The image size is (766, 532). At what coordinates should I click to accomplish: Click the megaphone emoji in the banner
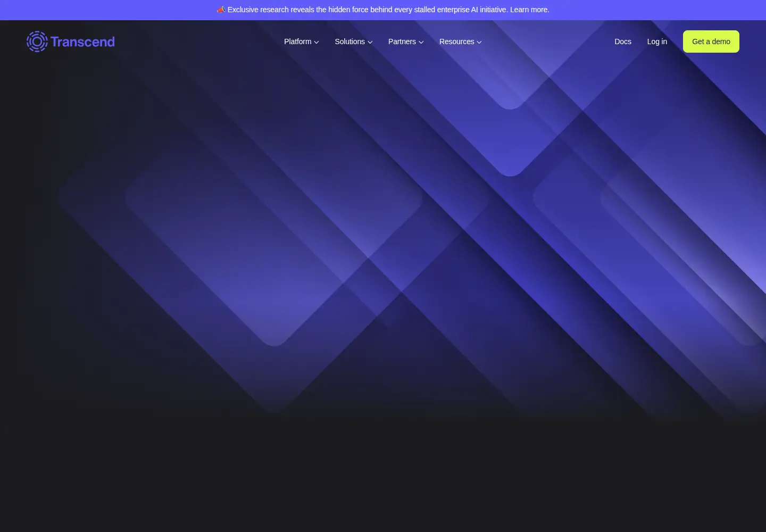(221, 10)
